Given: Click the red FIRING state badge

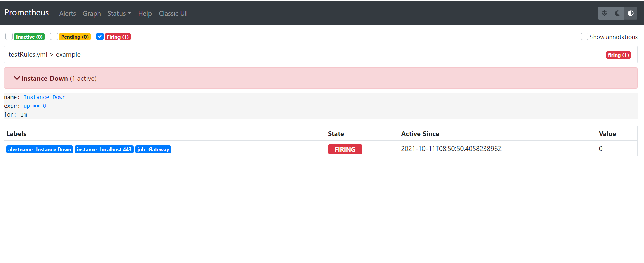Looking at the screenshot, I should pos(345,149).
